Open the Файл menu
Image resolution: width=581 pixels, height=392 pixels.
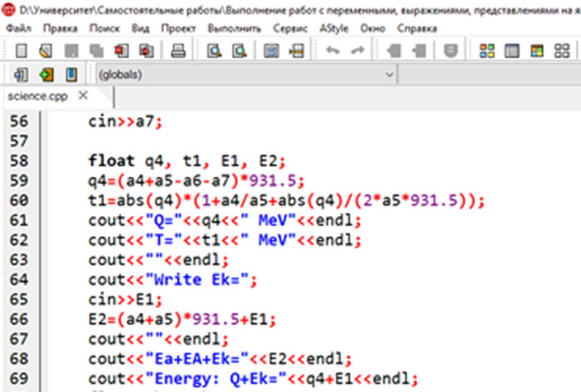19,28
